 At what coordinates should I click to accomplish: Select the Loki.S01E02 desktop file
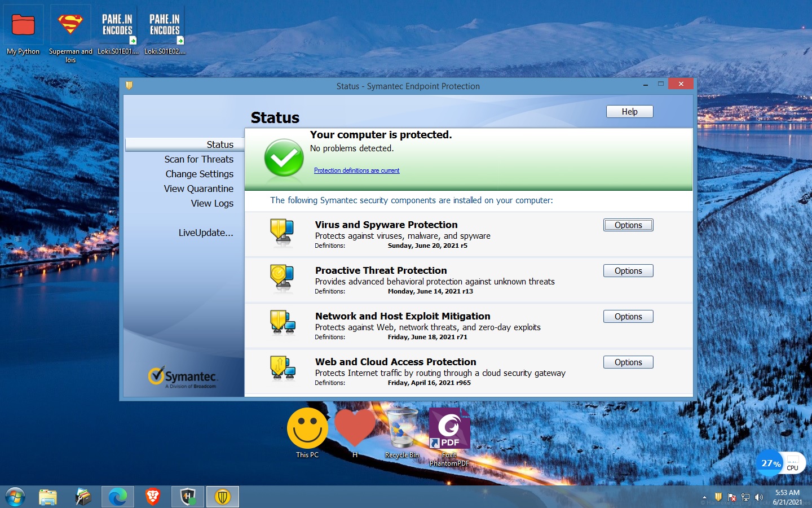tap(165, 30)
